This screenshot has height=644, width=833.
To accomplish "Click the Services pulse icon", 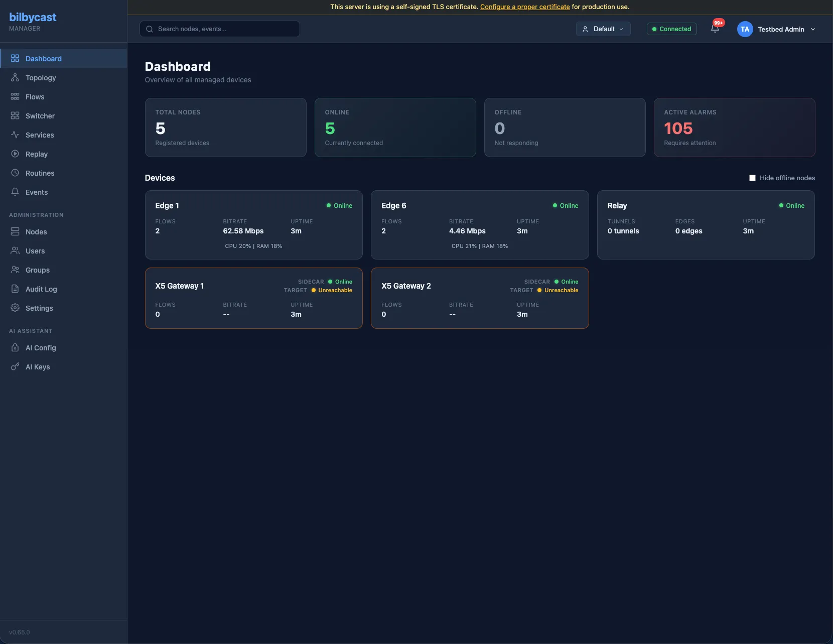I will [x=15, y=135].
